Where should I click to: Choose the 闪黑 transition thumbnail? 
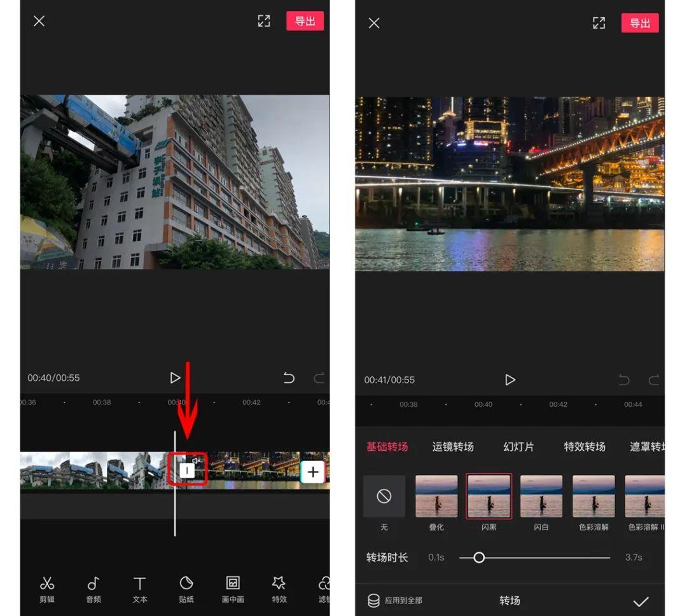[x=489, y=496]
